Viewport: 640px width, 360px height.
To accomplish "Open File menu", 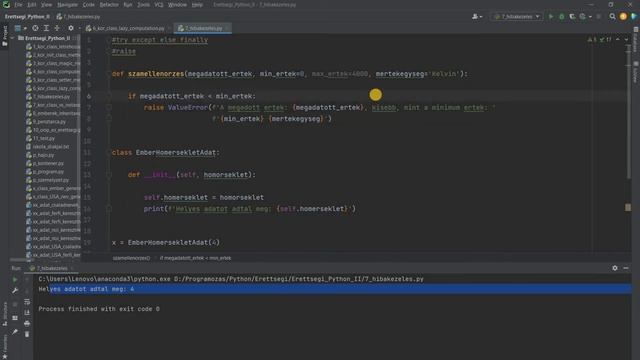I will pos(18,5).
